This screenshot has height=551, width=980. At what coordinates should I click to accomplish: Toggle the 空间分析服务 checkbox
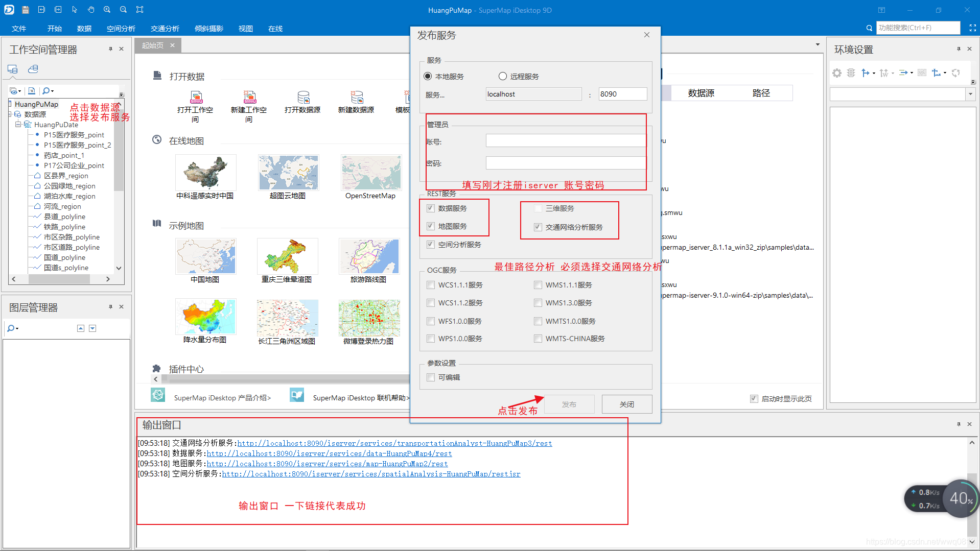[431, 245]
